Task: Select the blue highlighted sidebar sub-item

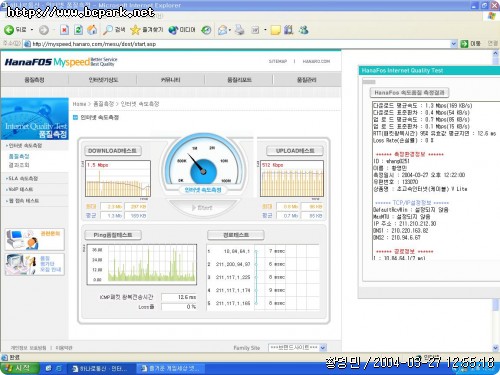Action: 19,156
